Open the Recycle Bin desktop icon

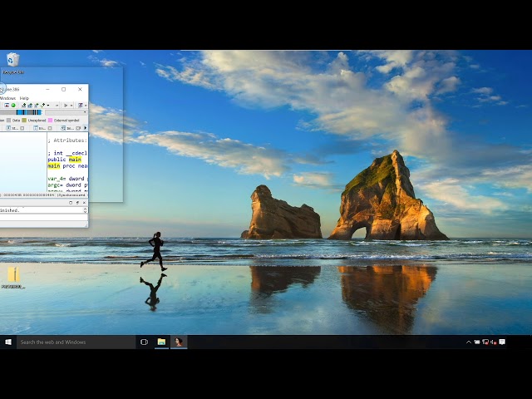coord(12,61)
